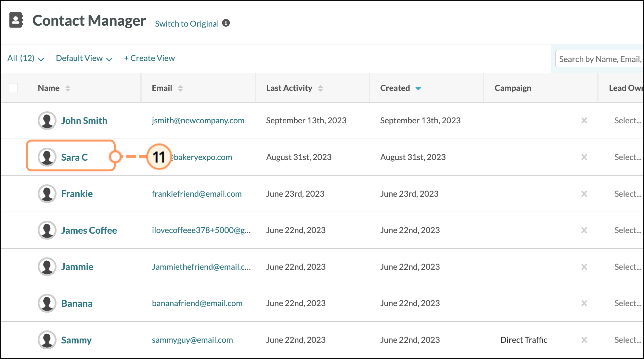
Task: Clear campaign for James Coffee with X icon
Action: click(584, 230)
